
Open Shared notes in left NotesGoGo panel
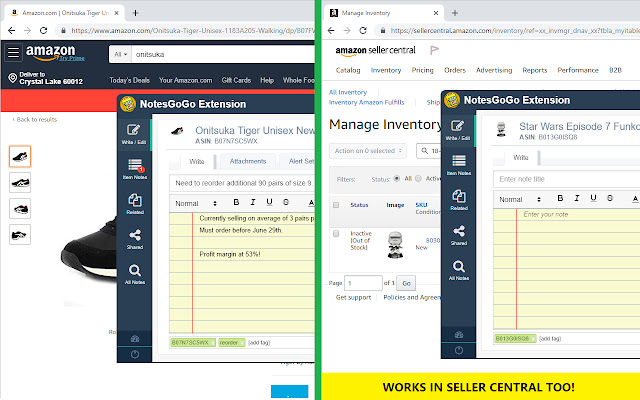coord(135,239)
